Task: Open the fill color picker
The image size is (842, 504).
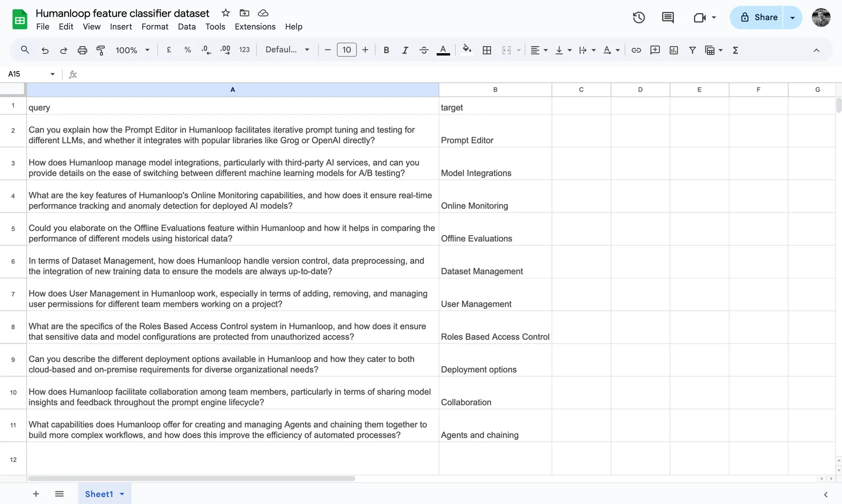Action: point(467,50)
